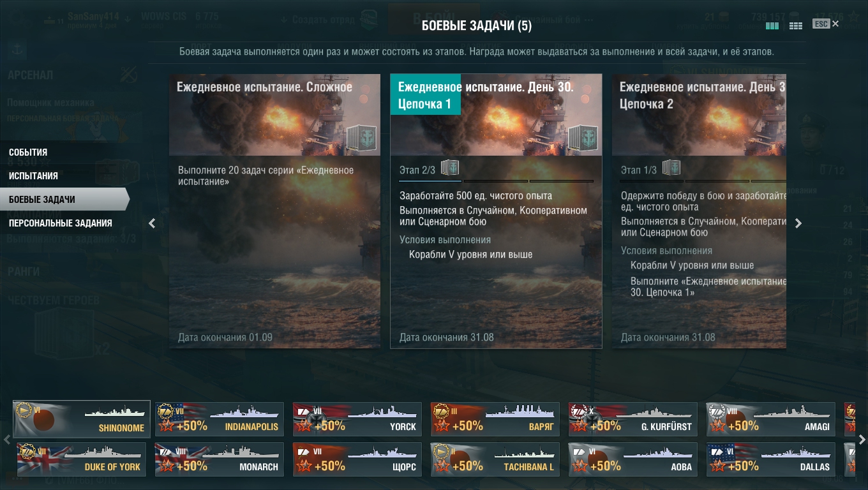Close the combat missions window with ESC button

click(x=826, y=24)
